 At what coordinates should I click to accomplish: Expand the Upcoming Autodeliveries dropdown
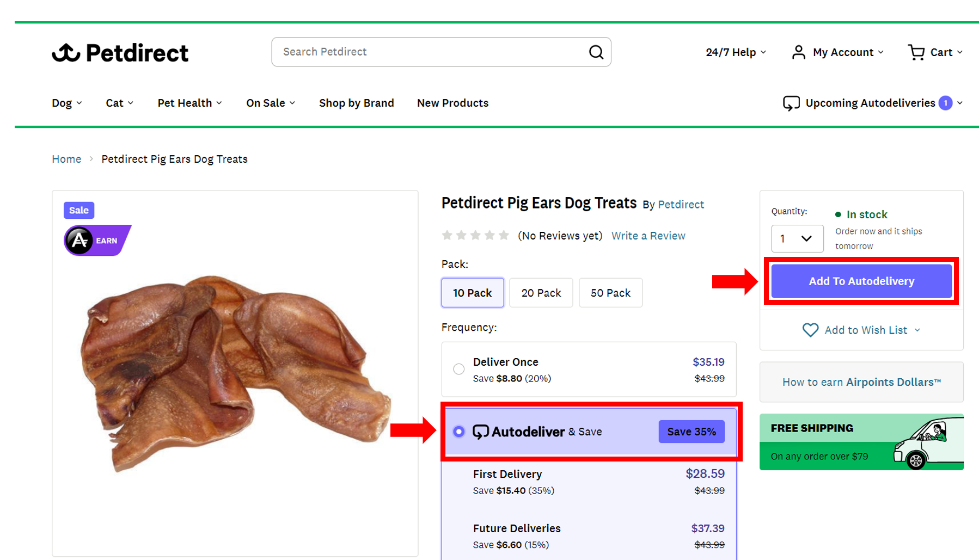[960, 103]
